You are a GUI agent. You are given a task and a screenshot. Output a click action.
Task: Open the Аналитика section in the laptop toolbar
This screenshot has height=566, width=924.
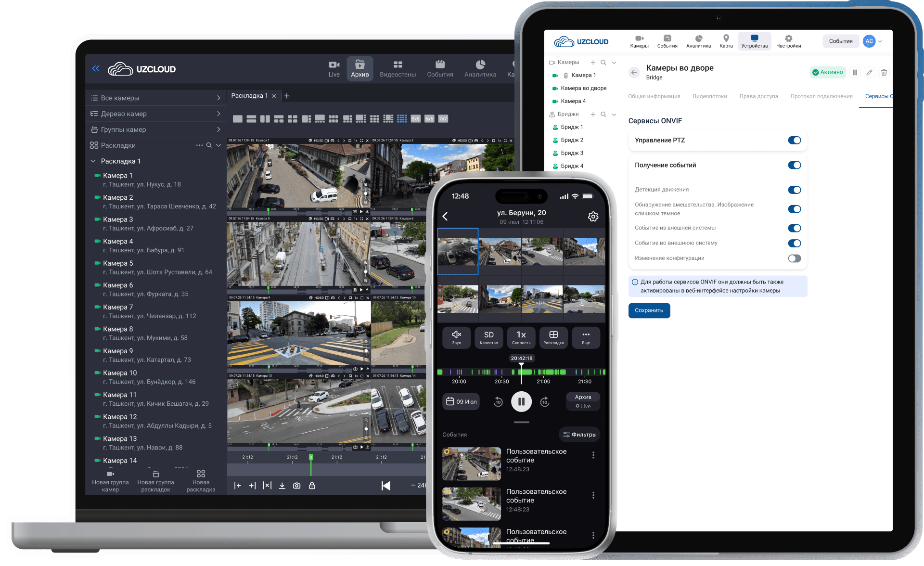[480, 68]
